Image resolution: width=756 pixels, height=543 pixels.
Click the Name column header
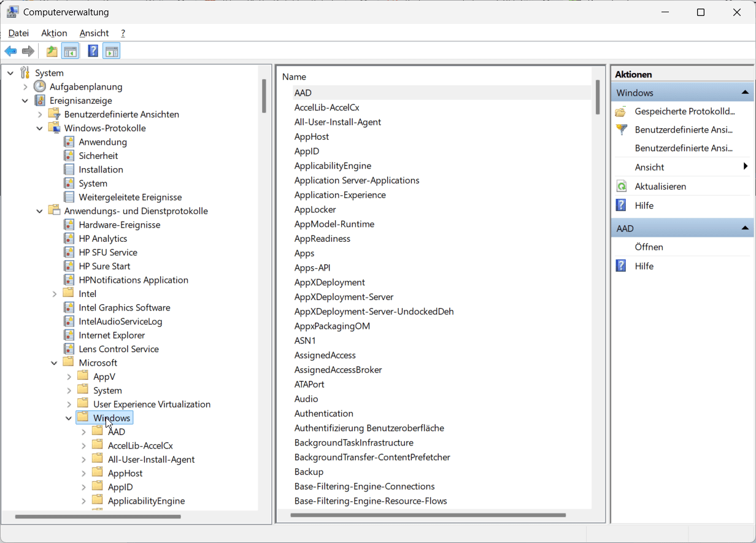(x=294, y=77)
